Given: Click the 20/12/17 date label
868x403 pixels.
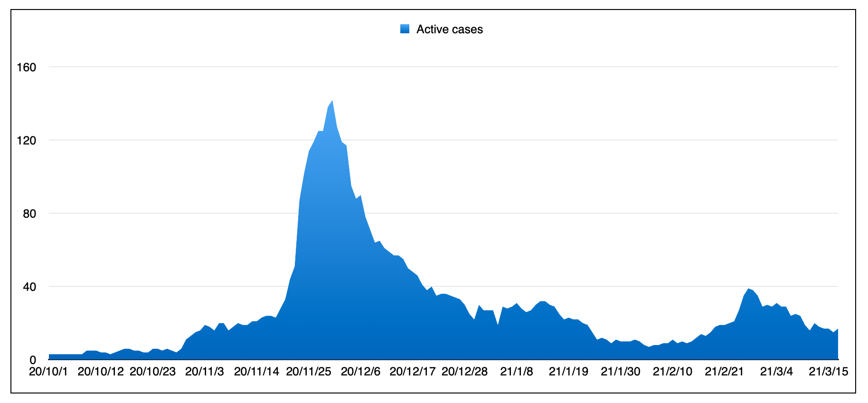Looking at the screenshot, I should (x=412, y=372).
